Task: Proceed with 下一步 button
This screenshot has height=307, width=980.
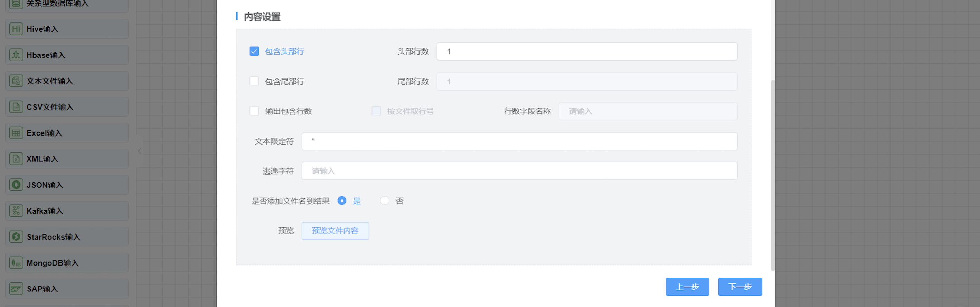Action: 739,287
